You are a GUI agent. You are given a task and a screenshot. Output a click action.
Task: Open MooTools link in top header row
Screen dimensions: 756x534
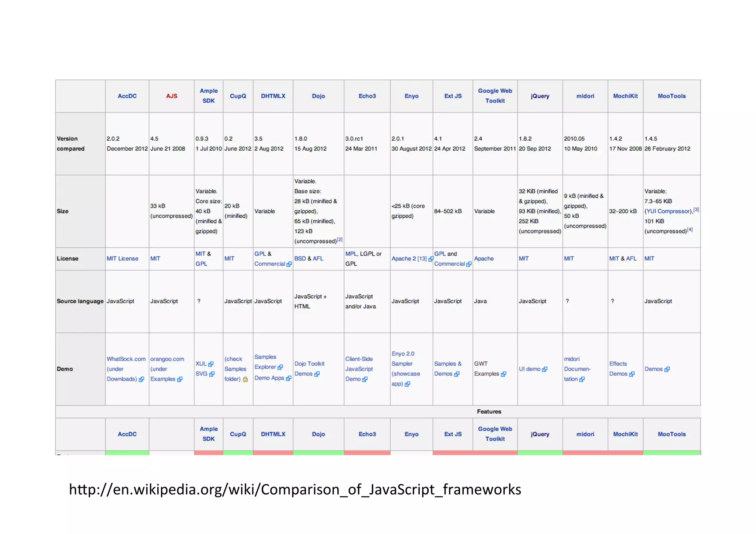(x=672, y=96)
